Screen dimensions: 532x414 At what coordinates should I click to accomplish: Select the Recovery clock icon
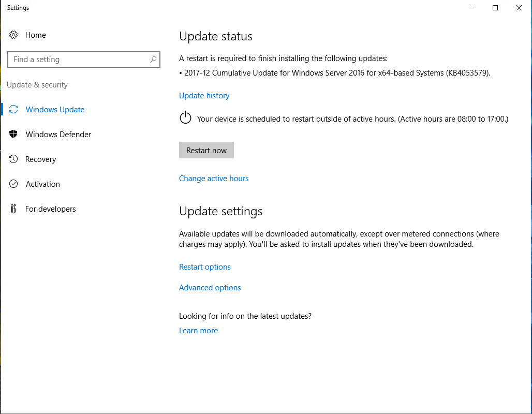click(14, 159)
